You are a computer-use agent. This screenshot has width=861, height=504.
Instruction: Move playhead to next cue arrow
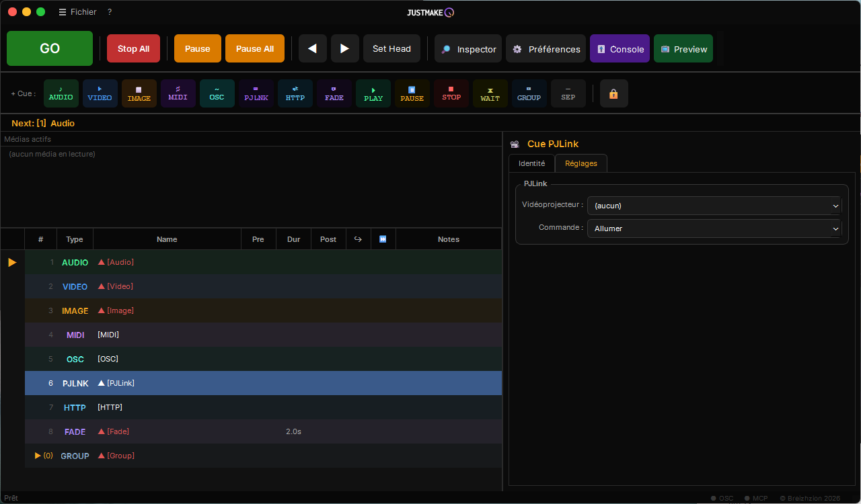[345, 48]
